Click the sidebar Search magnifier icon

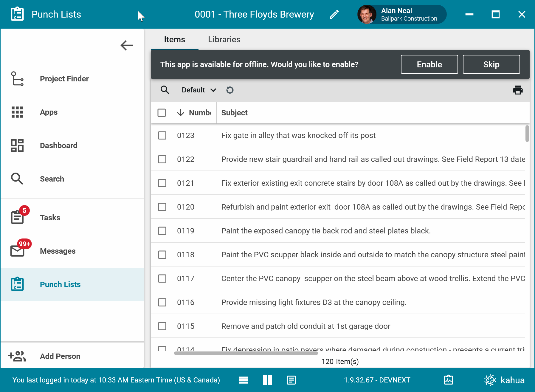point(17,179)
